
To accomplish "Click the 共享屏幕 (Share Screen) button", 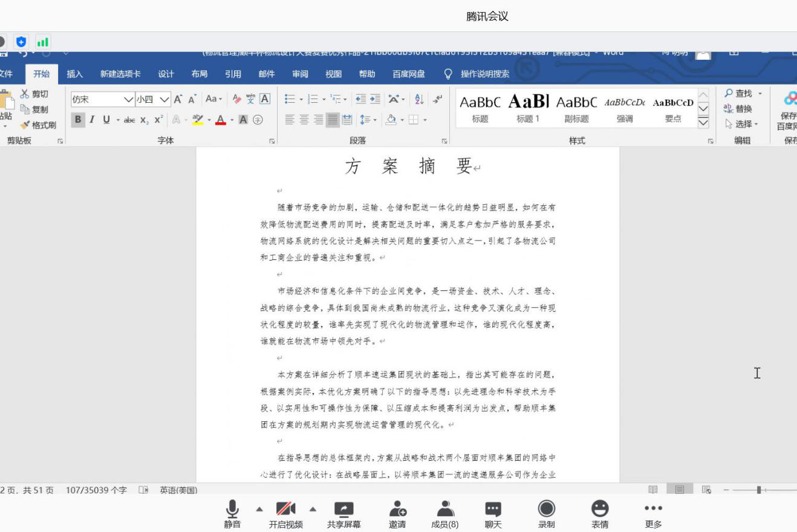I will point(343,514).
